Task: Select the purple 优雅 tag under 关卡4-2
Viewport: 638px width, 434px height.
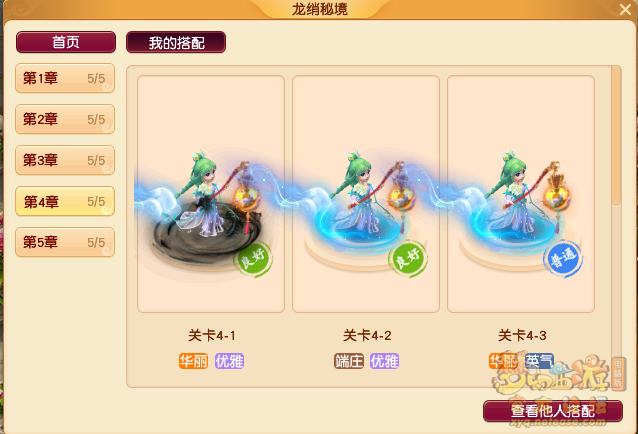Action: tap(385, 361)
